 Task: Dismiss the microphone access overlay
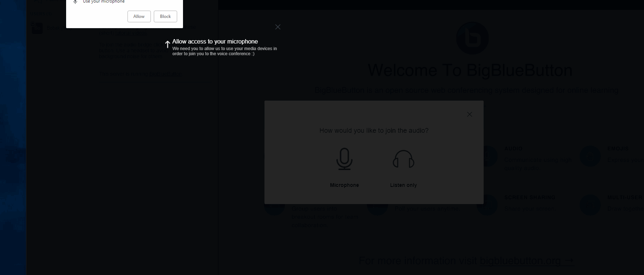pyautogui.click(x=278, y=27)
